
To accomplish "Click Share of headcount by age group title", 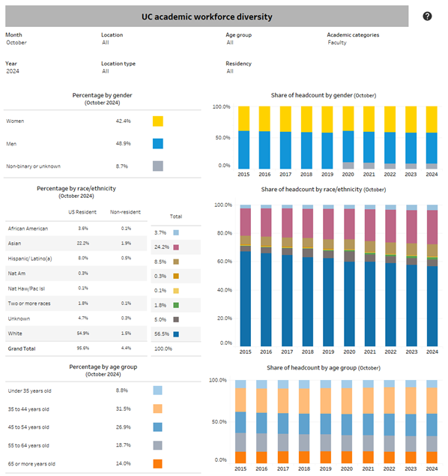I will click(x=324, y=368).
